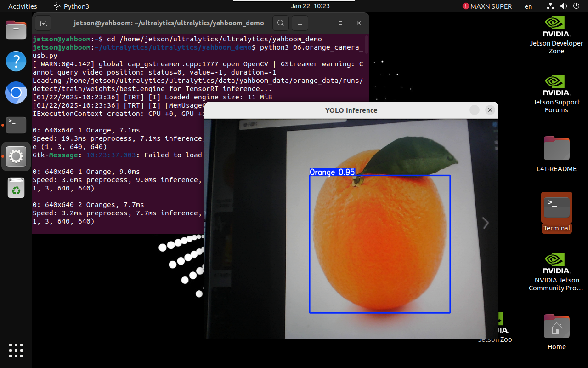The height and width of the screenshot is (368, 588).
Task: Click Activities in the top bar
Action: [23, 6]
